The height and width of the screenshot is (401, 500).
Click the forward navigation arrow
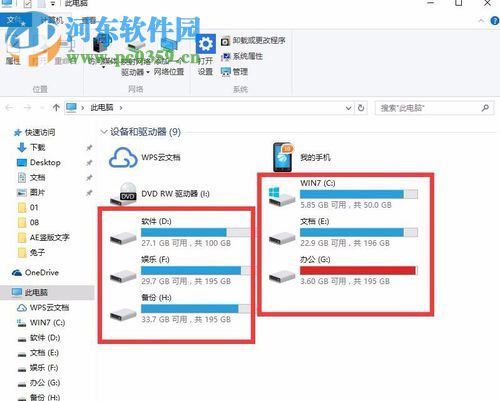(x=28, y=108)
